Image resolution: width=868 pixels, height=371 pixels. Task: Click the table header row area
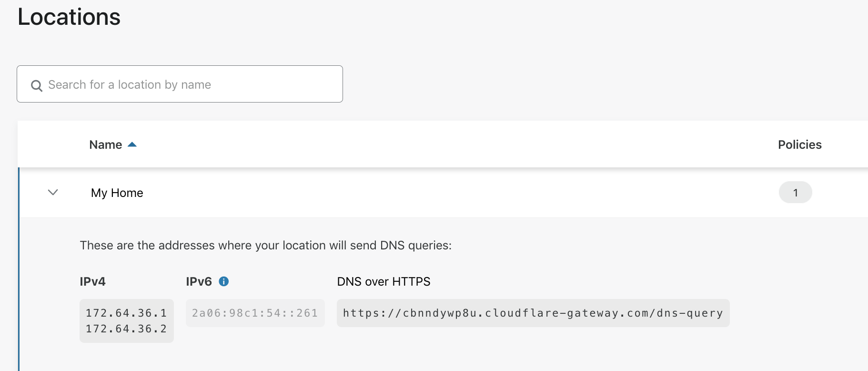[443, 144]
